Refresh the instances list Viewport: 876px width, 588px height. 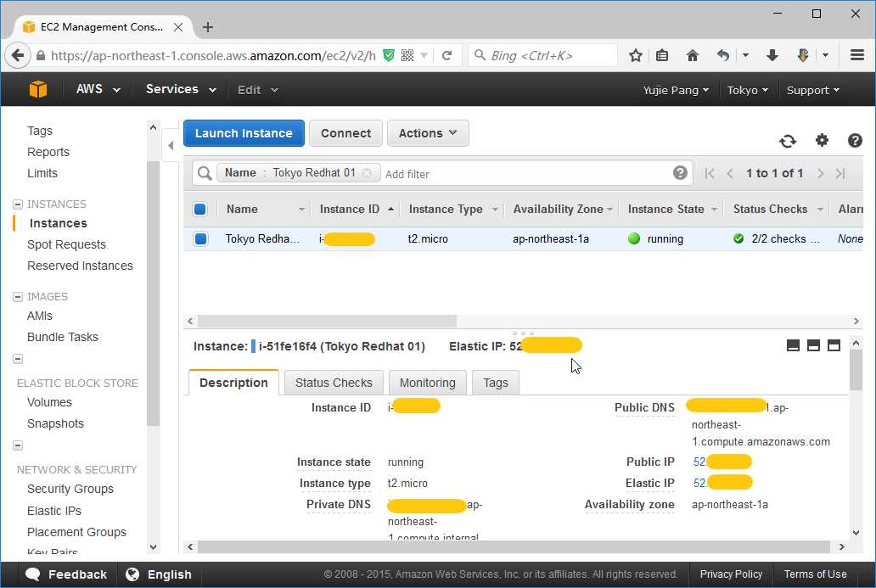(x=788, y=141)
